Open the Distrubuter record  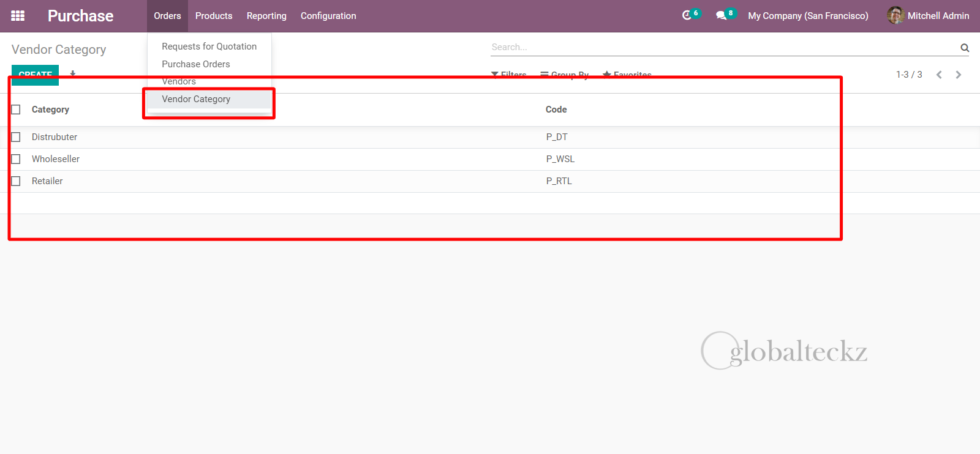point(55,137)
